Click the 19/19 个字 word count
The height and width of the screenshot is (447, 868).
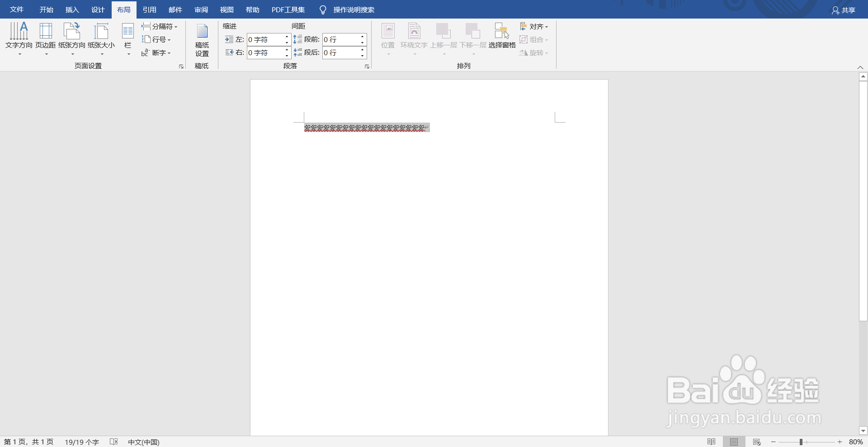82,442
